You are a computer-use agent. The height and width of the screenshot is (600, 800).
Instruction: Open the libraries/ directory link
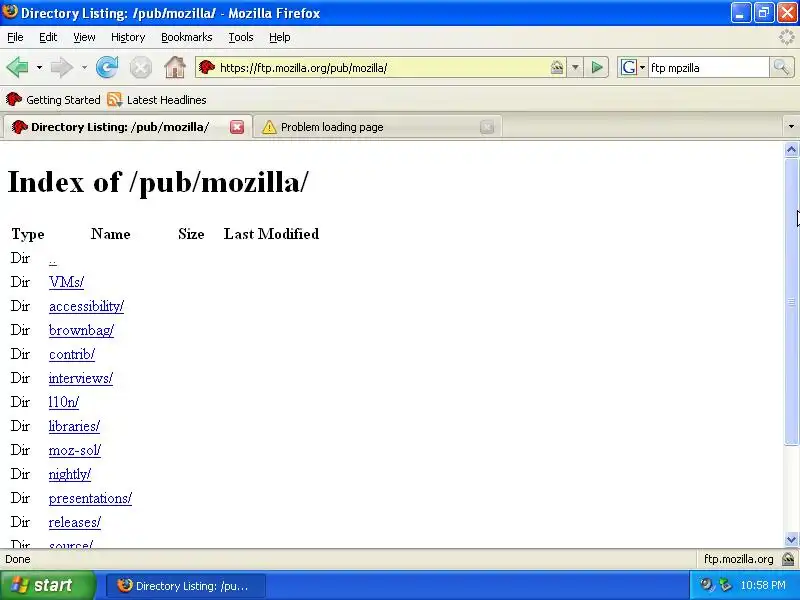(74, 426)
